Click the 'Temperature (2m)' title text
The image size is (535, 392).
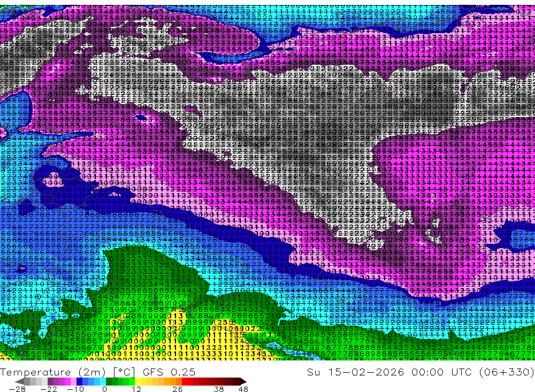click(53, 372)
